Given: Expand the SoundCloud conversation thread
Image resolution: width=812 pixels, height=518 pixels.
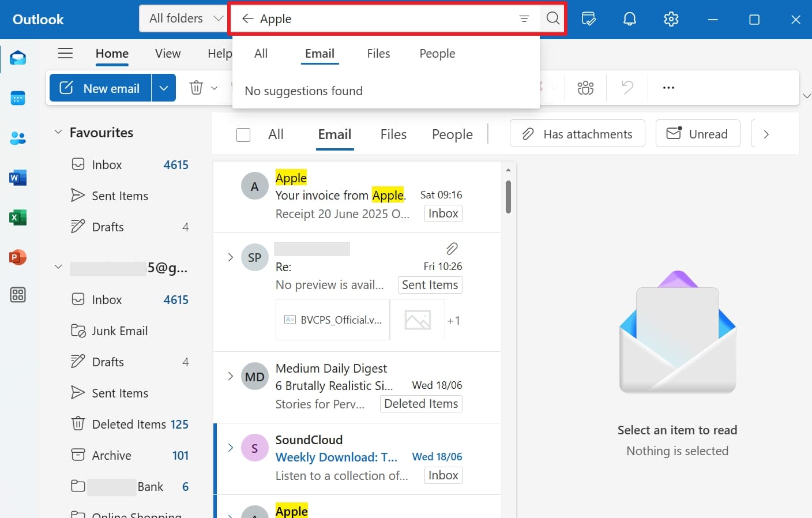Looking at the screenshot, I should tap(230, 447).
